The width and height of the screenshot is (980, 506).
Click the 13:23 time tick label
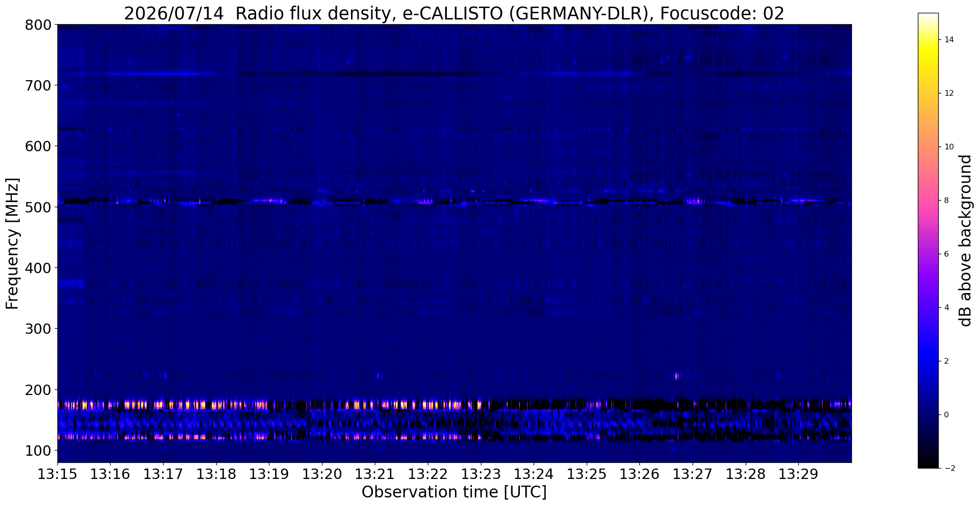[x=481, y=474]
